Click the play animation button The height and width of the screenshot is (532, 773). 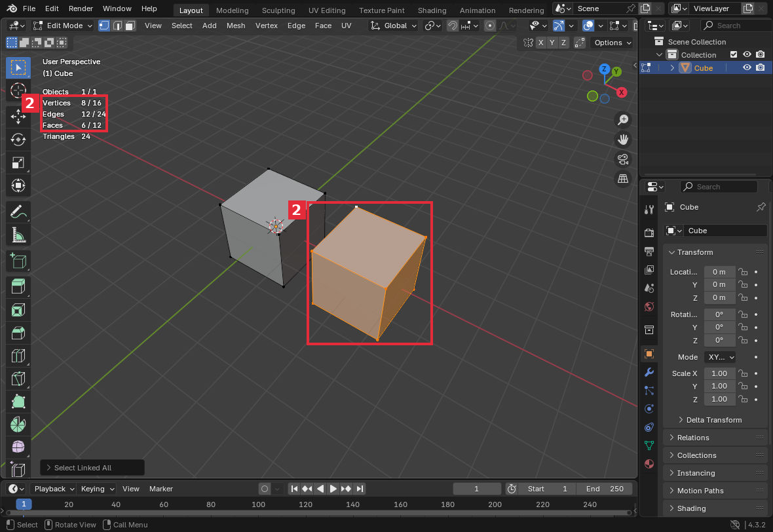(x=333, y=489)
